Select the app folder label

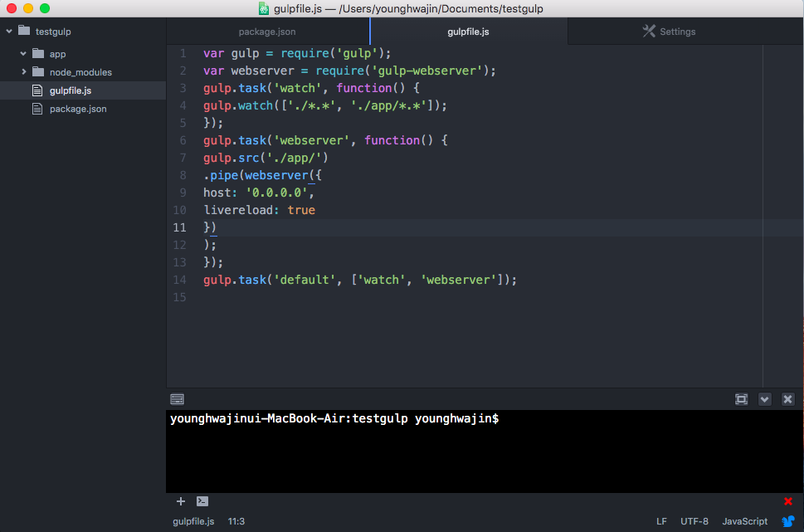(57, 54)
